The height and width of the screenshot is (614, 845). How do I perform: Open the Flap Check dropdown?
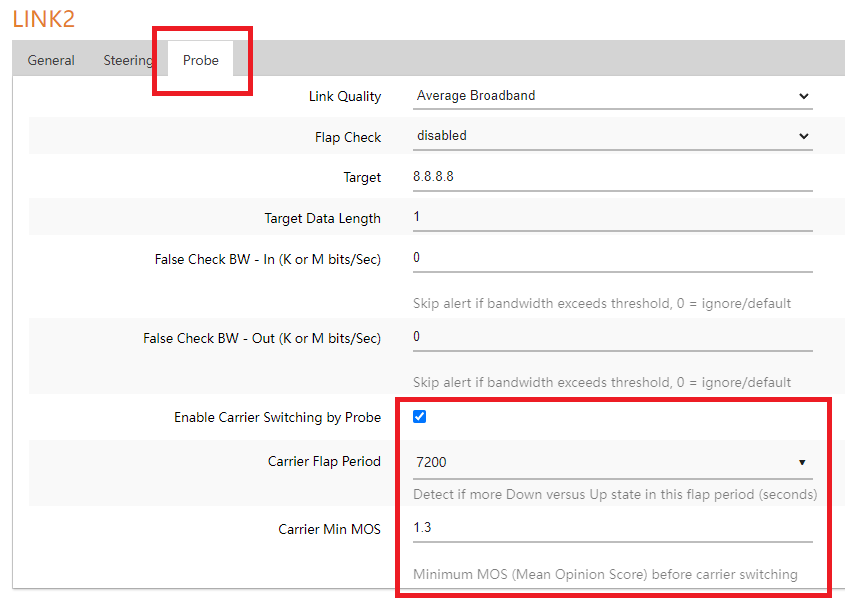coord(612,136)
